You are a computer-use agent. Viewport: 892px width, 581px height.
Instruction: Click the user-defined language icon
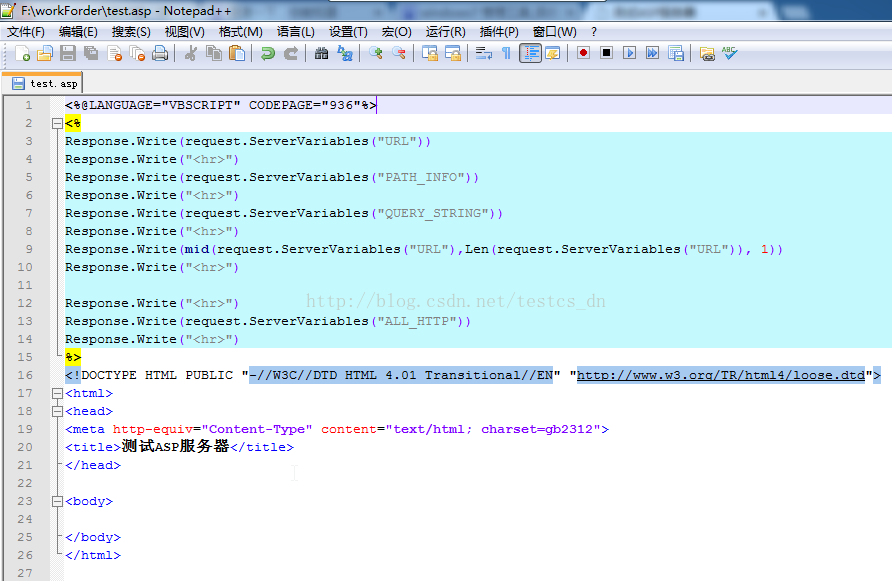pos(553,53)
